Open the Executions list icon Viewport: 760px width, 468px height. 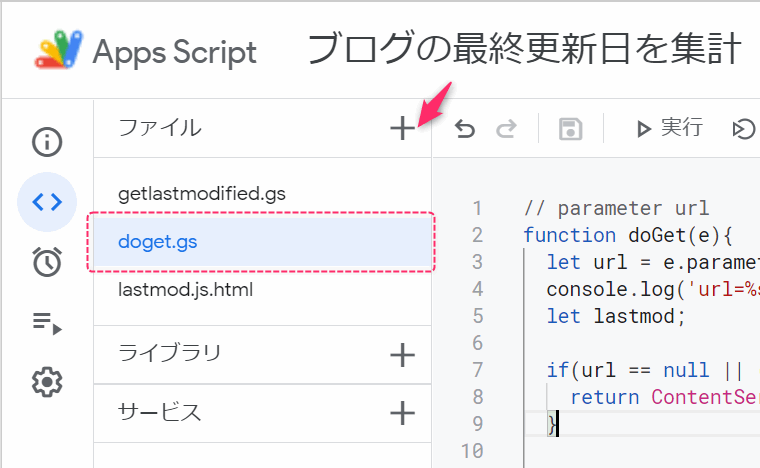[47, 323]
